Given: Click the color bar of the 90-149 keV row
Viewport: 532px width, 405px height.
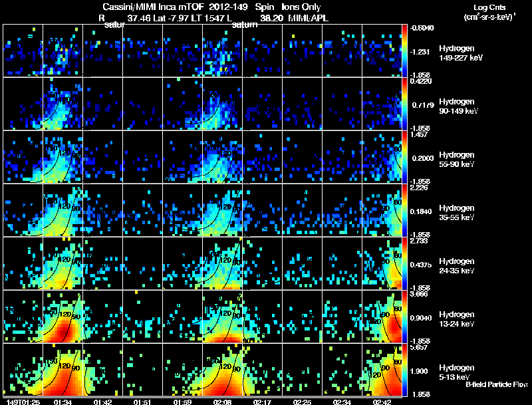Looking at the screenshot, I should pyautogui.click(x=404, y=104).
